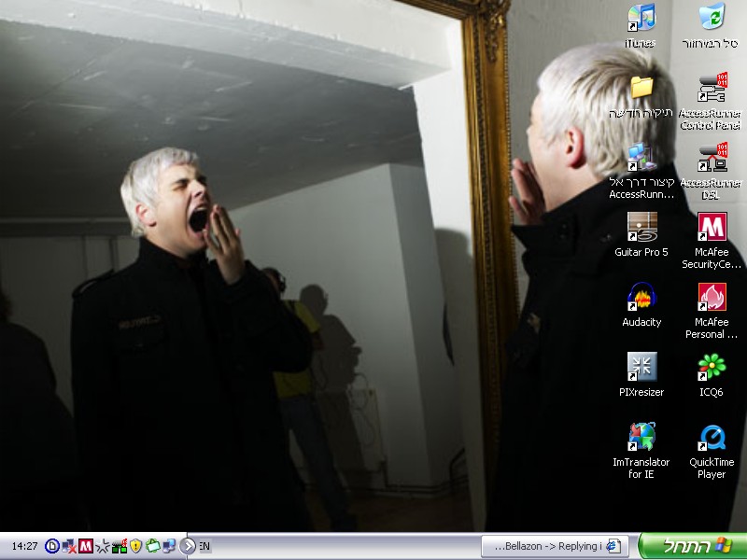The image size is (747, 560).
Task: Open the EN language bar selector
Action: coord(204,546)
